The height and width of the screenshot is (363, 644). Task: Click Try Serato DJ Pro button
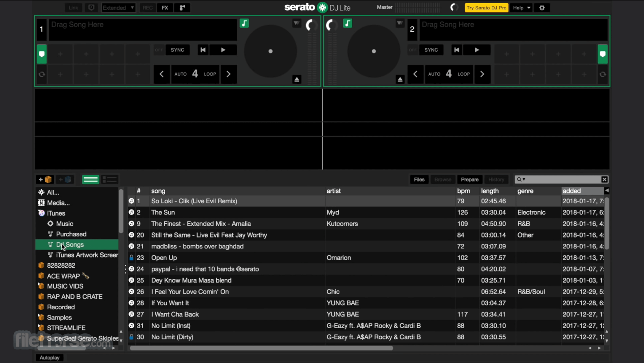pos(486,8)
